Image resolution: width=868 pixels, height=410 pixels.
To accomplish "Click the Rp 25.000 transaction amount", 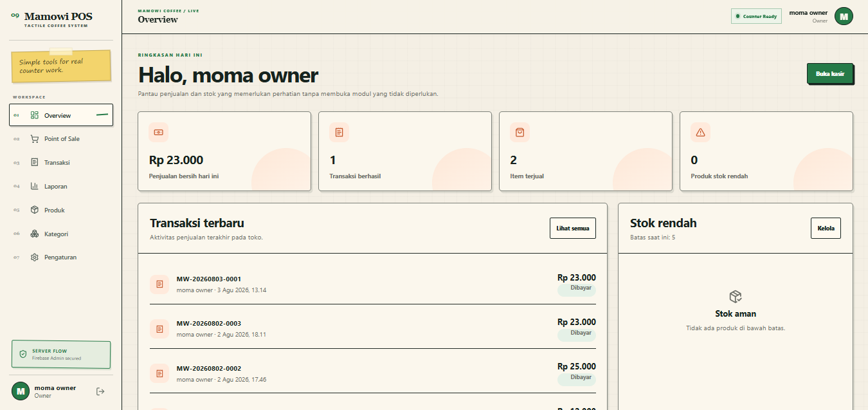I will coord(577,366).
